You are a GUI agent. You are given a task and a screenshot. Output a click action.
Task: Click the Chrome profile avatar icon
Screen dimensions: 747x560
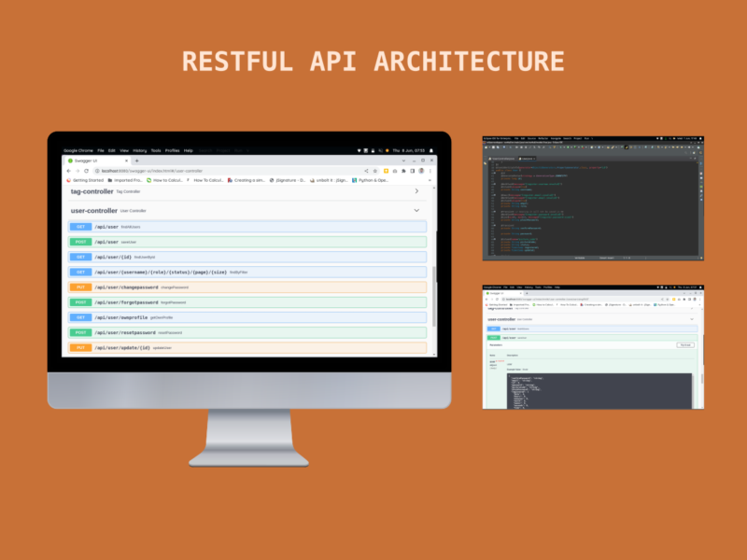[x=421, y=171]
